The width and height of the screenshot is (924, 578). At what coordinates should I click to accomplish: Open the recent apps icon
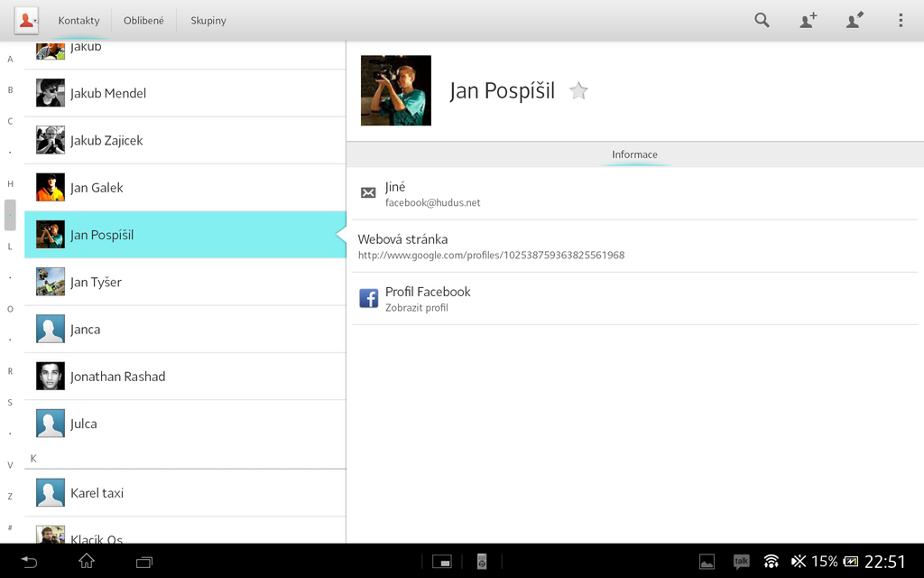pyautogui.click(x=143, y=561)
